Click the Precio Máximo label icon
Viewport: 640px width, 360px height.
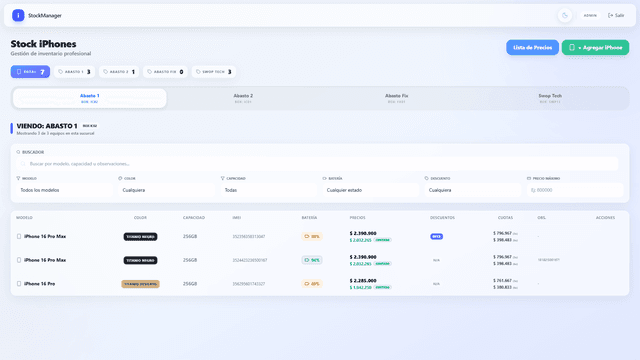tap(529, 178)
